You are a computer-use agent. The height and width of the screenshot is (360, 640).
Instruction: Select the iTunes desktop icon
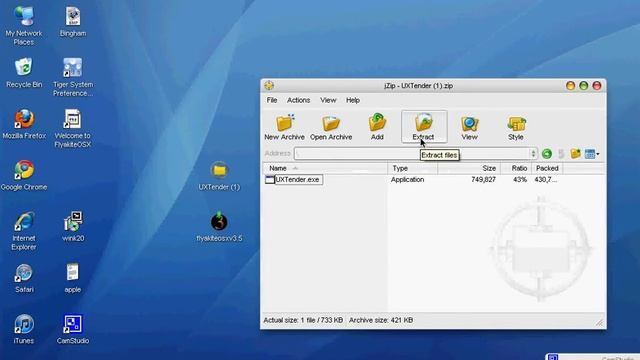(24, 329)
